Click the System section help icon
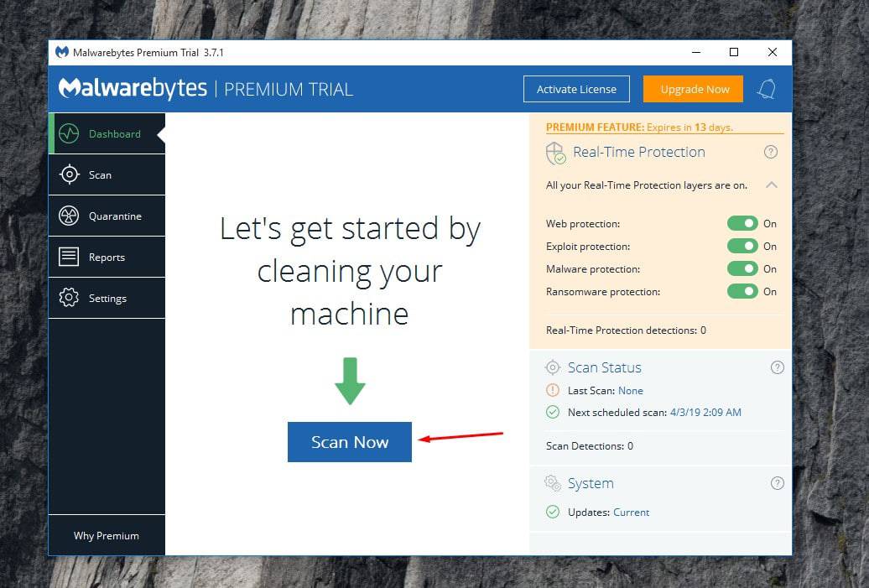Viewport: 869px width, 588px height. (777, 483)
